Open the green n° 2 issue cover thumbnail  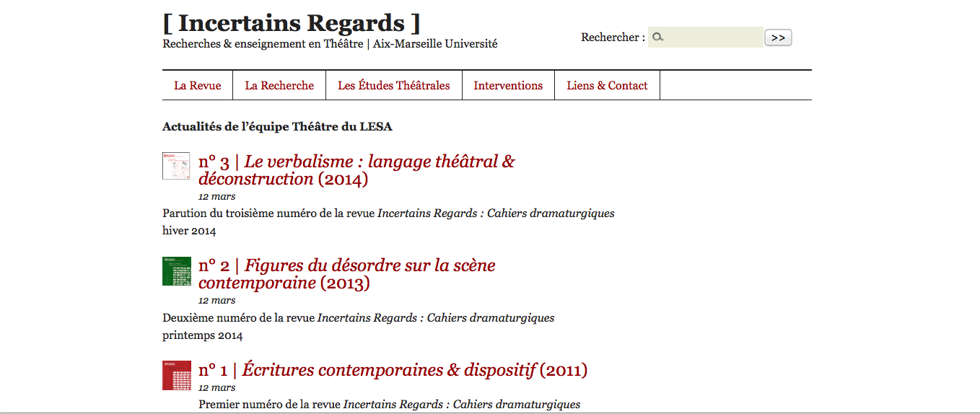click(176, 270)
